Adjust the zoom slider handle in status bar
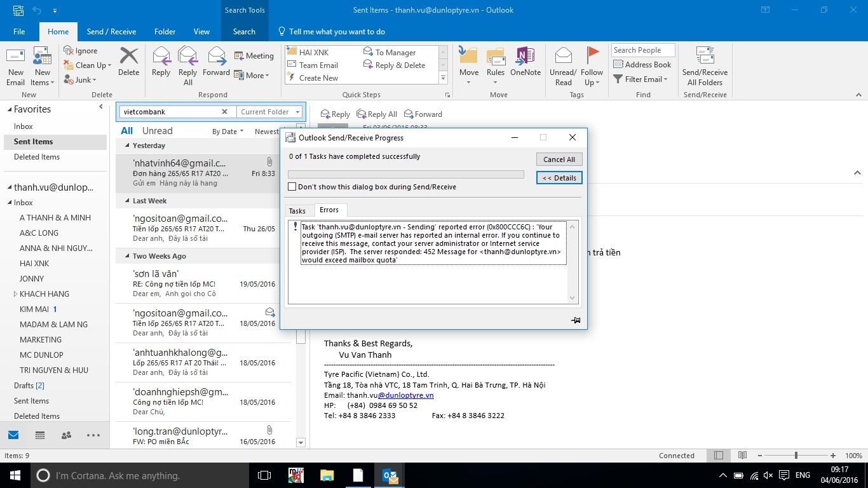This screenshot has height=488, width=868. tap(796, 456)
